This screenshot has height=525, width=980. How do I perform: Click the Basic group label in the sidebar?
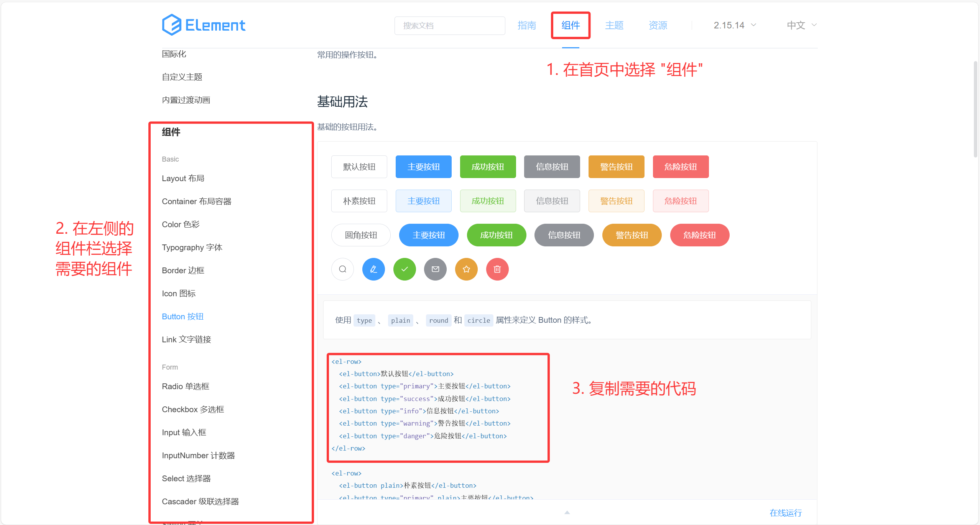[x=170, y=159]
